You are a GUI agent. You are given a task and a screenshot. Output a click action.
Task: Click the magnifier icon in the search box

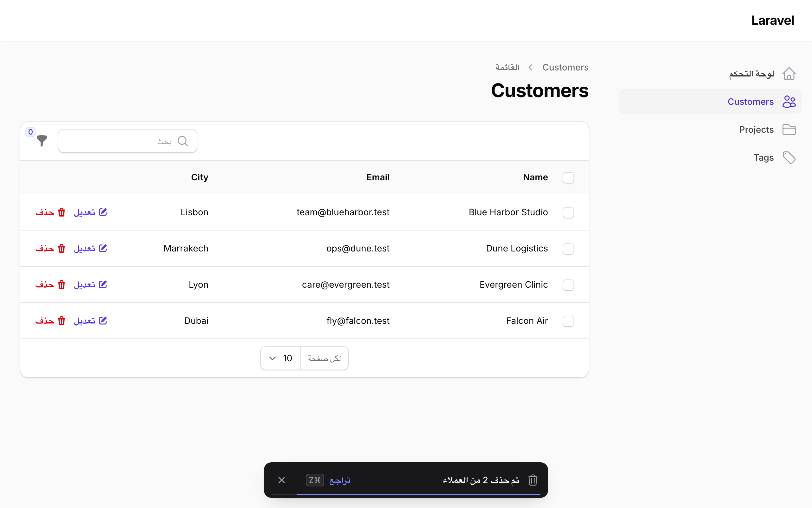pos(182,141)
